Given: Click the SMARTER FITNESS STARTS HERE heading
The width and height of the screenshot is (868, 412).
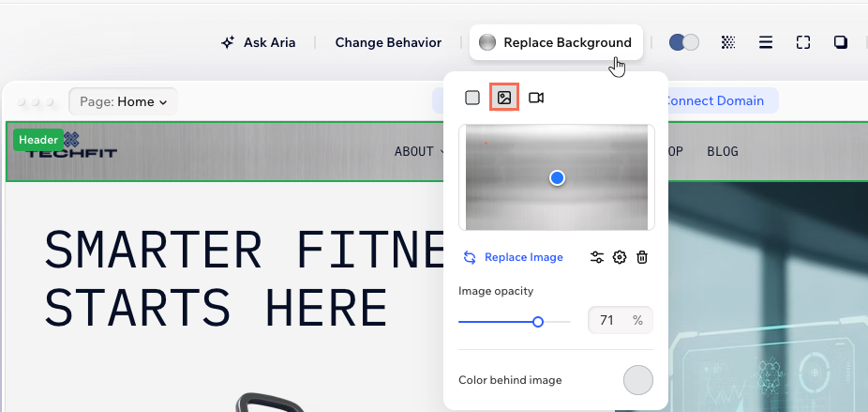Looking at the screenshot, I should (x=244, y=278).
